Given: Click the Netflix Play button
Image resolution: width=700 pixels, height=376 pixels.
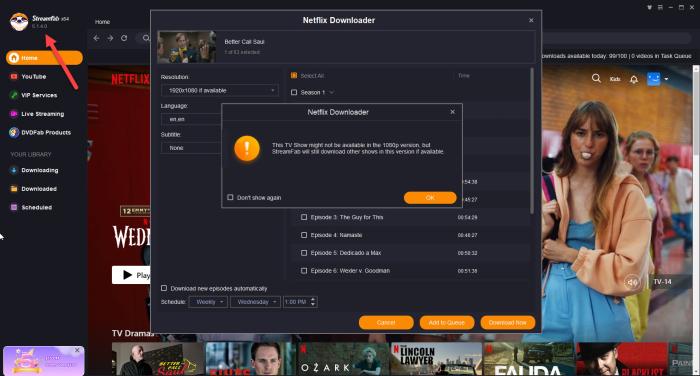Looking at the screenshot, I should tap(131, 275).
